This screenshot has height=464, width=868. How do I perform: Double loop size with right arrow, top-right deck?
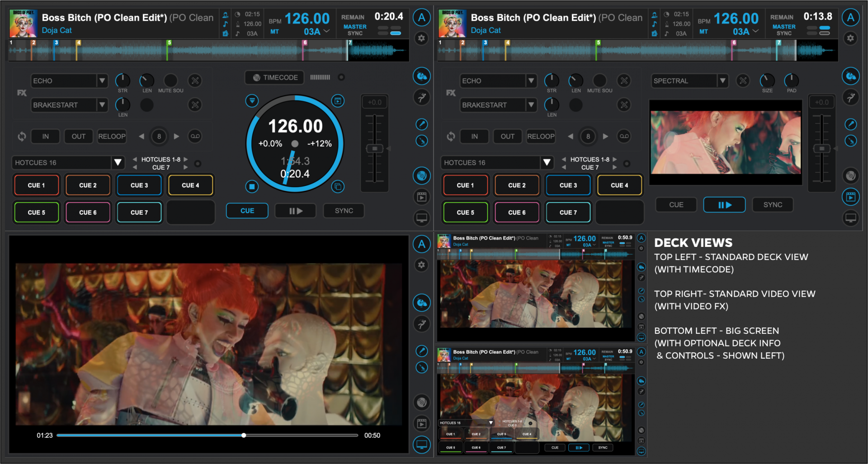pos(605,136)
